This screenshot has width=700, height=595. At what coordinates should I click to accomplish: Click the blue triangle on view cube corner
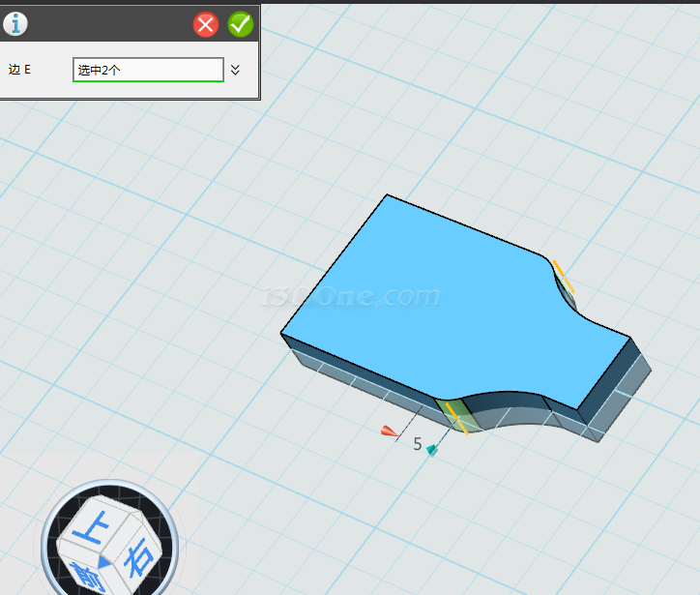(103, 562)
